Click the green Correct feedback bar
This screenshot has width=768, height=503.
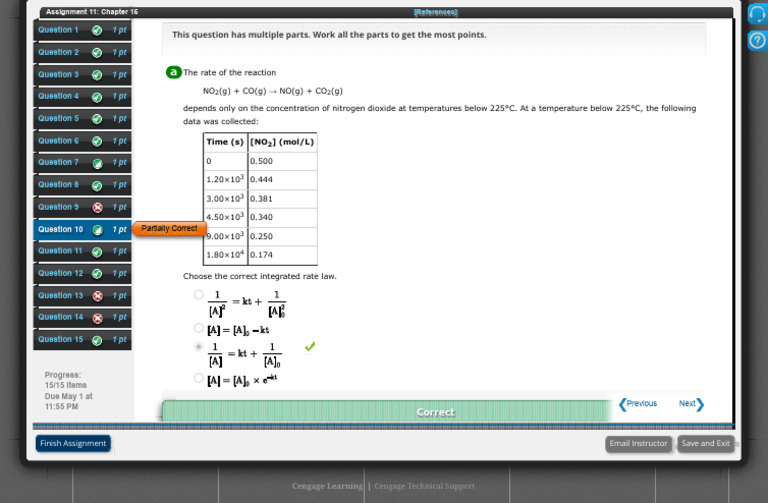[x=386, y=411]
